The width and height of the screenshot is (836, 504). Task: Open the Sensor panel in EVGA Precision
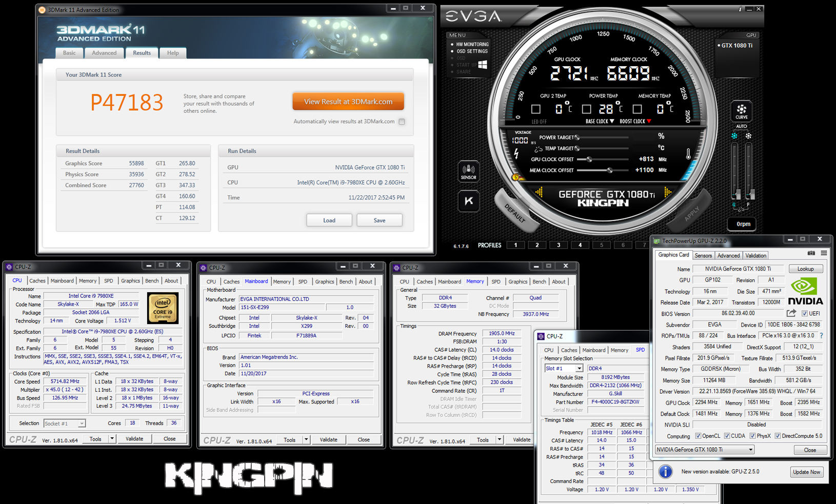(x=468, y=171)
